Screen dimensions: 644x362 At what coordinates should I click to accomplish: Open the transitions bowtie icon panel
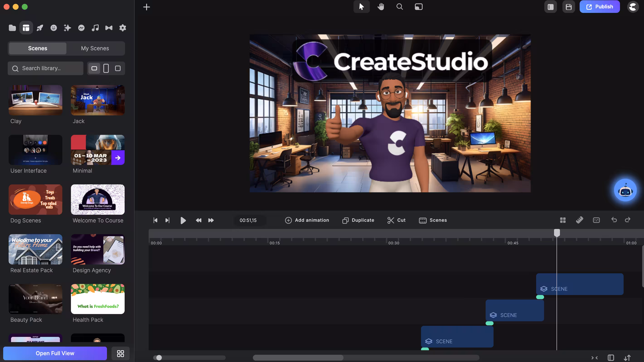tap(109, 28)
